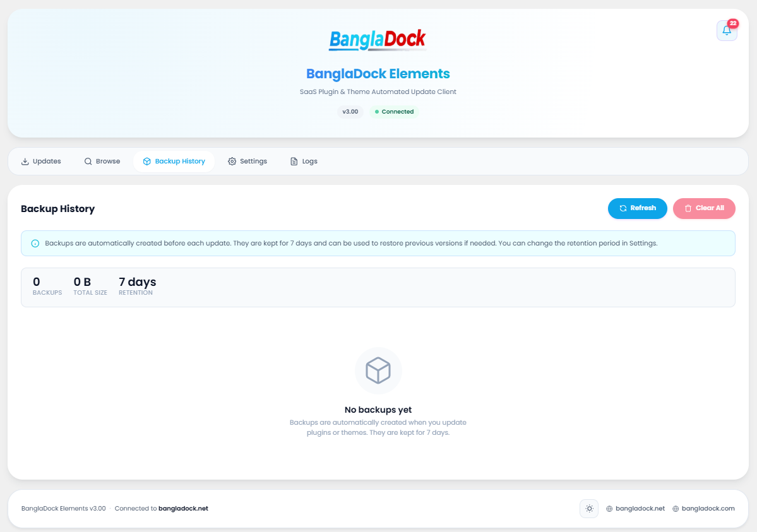Click the 'No backups yet' message
This screenshot has height=532, width=757.
[x=378, y=410]
